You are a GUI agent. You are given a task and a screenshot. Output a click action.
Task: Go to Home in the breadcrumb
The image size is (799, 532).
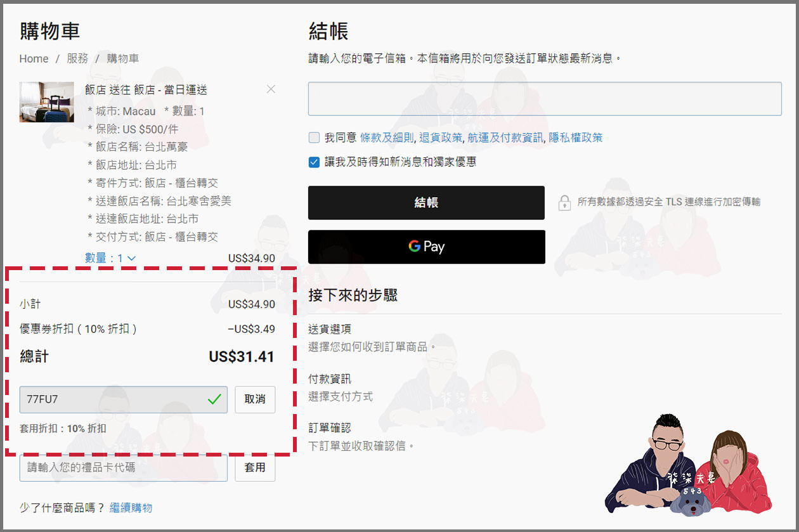pyautogui.click(x=34, y=59)
